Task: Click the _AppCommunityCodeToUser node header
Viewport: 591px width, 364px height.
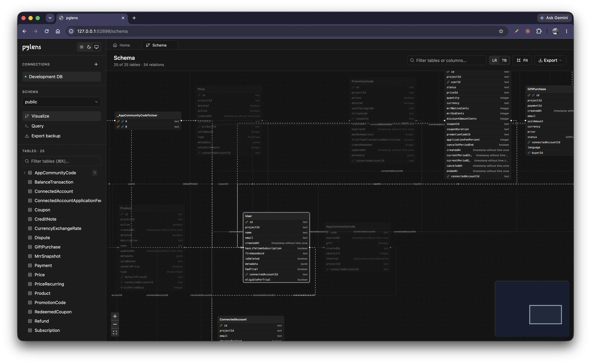Action: pyautogui.click(x=148, y=115)
